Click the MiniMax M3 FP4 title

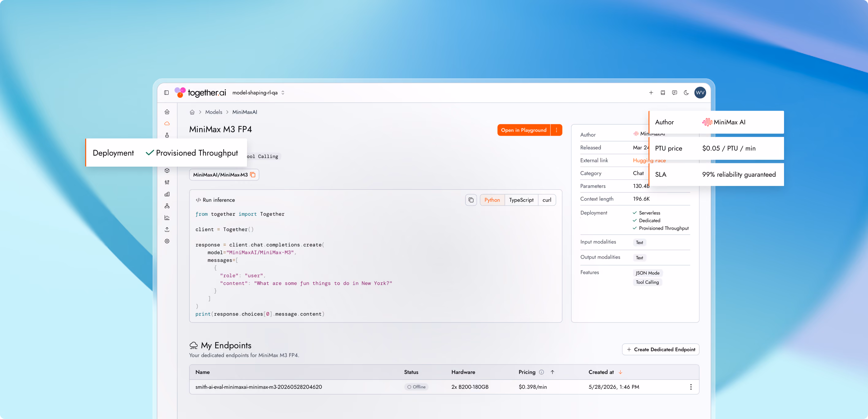click(x=220, y=129)
